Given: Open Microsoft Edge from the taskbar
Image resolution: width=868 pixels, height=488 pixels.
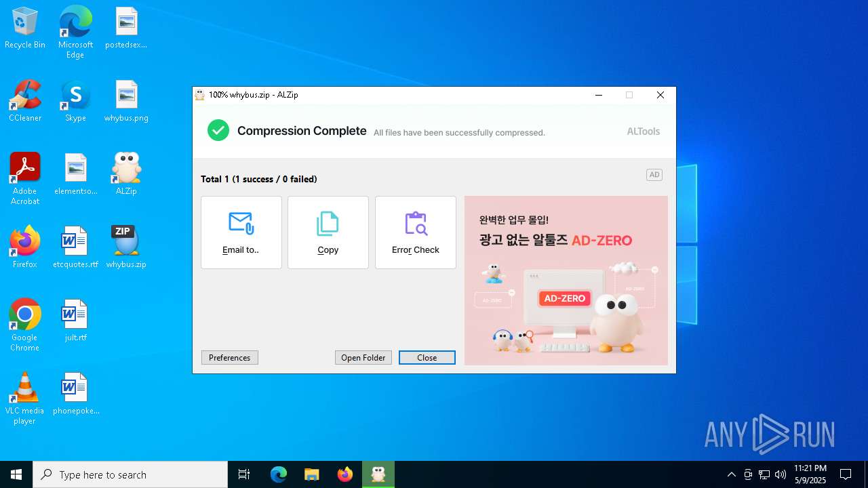Looking at the screenshot, I should pos(279,474).
